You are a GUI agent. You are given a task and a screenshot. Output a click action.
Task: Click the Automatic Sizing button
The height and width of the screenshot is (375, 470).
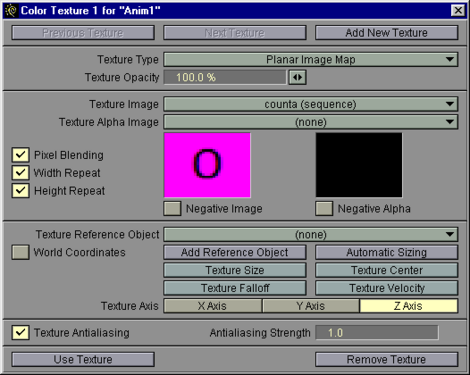tap(386, 252)
